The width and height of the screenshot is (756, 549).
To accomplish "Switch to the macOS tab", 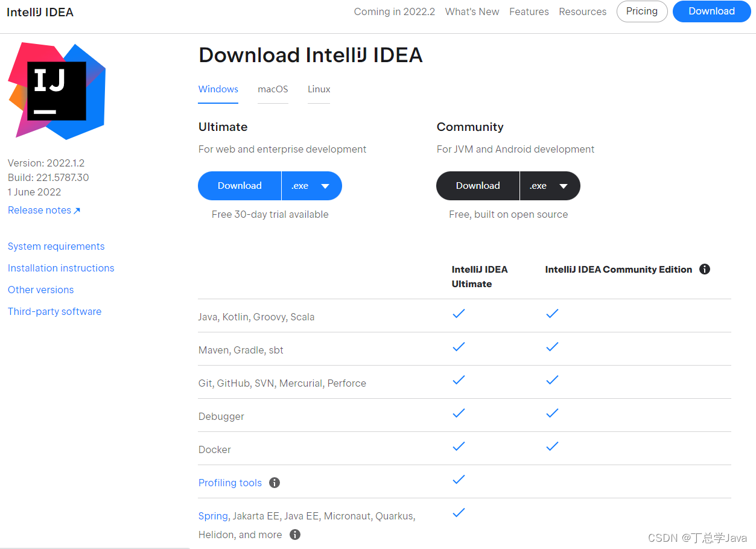I will point(273,89).
